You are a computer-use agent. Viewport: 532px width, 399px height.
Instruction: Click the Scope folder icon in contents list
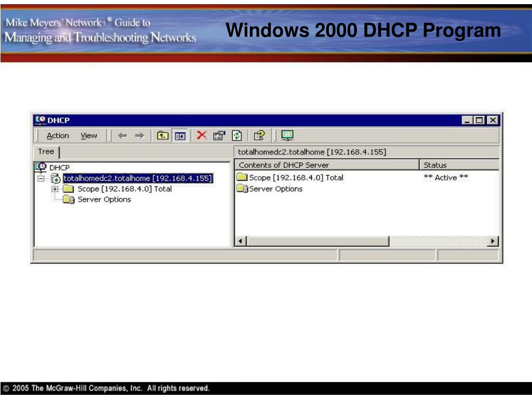pyautogui.click(x=242, y=177)
